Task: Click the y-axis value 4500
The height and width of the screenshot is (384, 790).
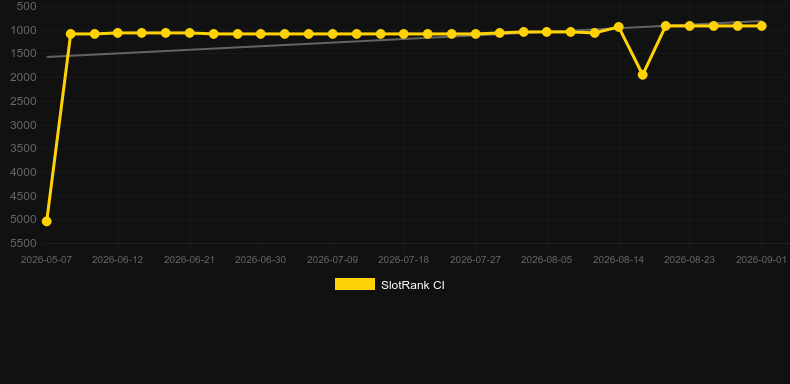Action: (24, 196)
